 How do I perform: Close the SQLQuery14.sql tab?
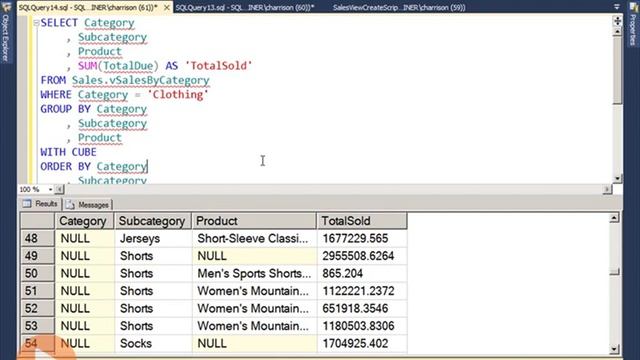[167, 7]
